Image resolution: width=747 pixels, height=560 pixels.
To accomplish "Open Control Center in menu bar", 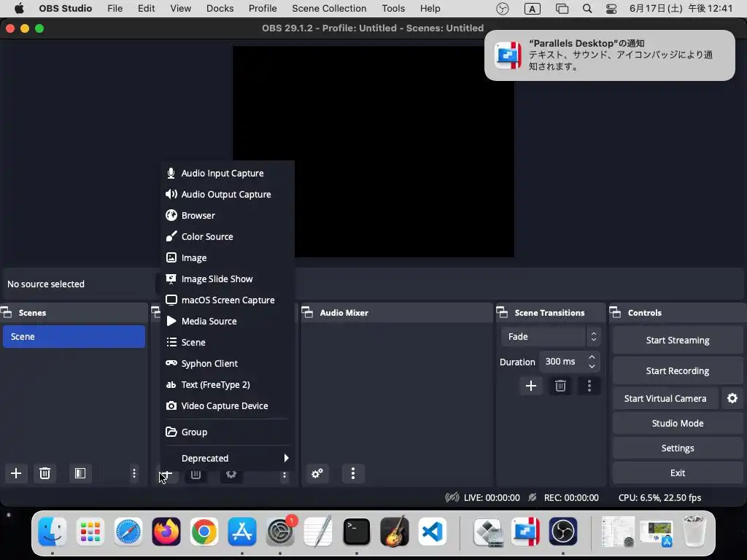I will point(611,9).
